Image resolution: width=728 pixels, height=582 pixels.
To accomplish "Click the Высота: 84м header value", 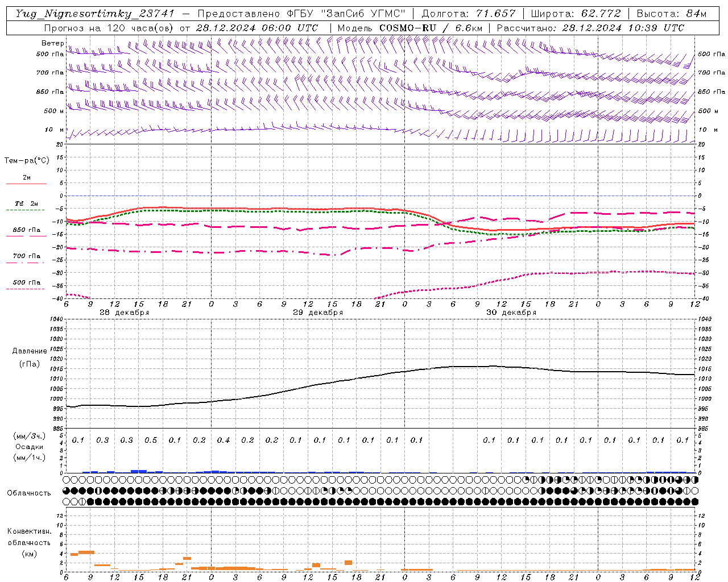I will tap(671, 14).
